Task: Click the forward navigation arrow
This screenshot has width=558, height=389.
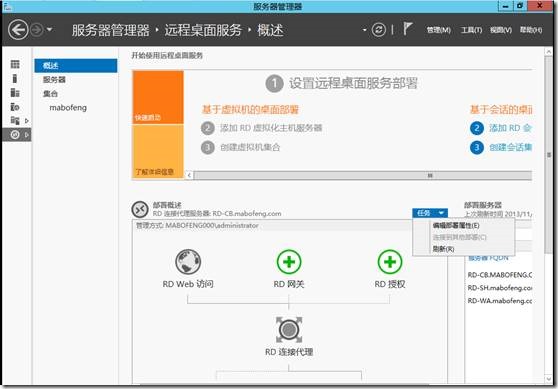Action: pyautogui.click(x=37, y=30)
